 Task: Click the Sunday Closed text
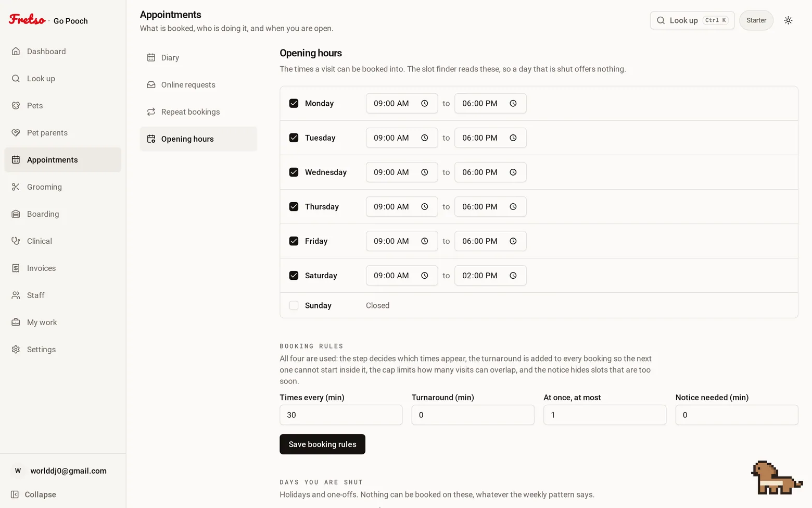tap(377, 305)
